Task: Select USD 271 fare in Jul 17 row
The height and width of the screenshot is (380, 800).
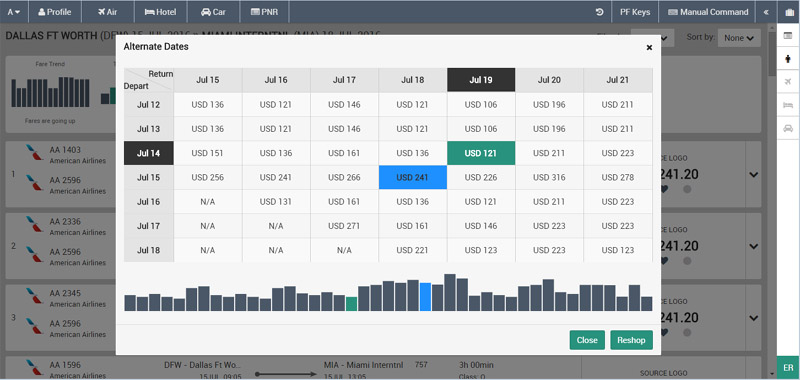Action: point(344,226)
